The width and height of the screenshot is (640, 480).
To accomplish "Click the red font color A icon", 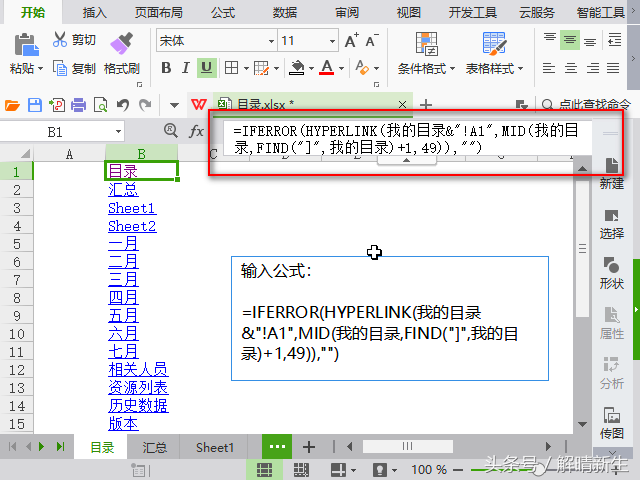I will [x=327, y=68].
